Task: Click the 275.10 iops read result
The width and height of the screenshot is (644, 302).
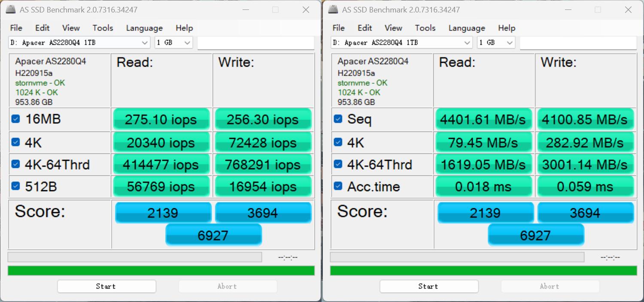Action: pos(161,119)
